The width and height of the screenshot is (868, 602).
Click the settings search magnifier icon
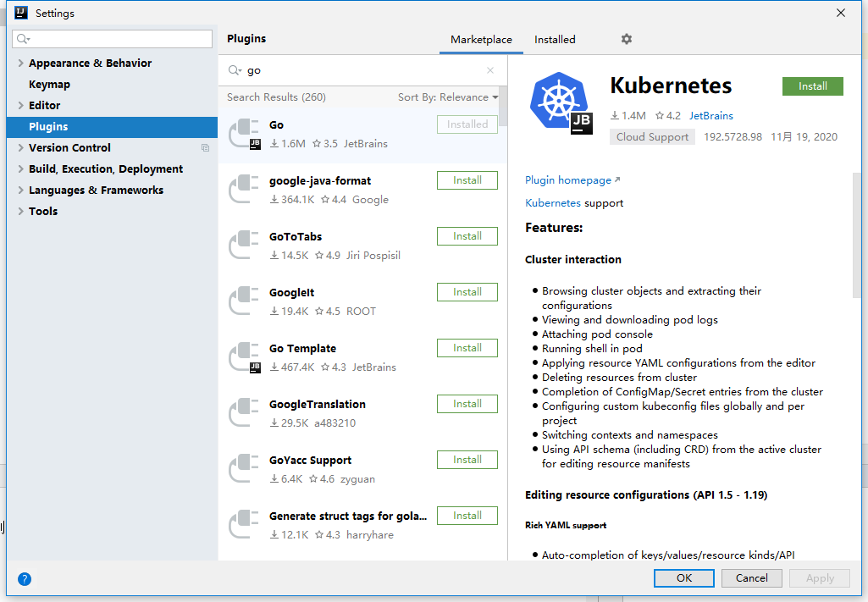tap(23, 39)
